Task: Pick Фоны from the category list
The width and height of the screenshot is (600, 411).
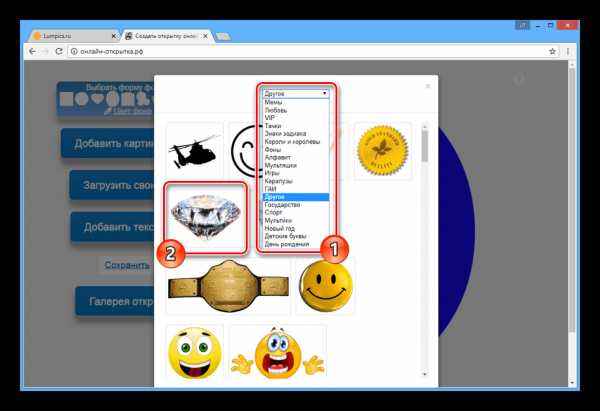Action: click(296, 150)
